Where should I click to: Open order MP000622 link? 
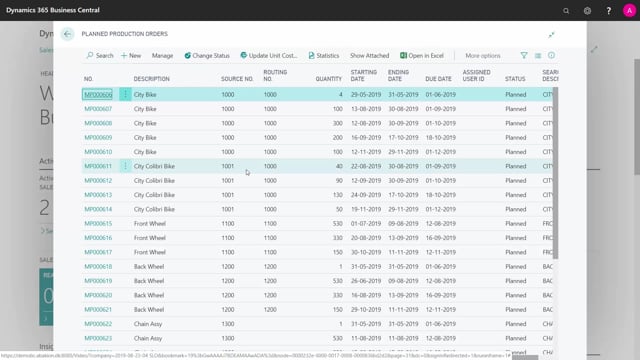pyautogui.click(x=98, y=324)
